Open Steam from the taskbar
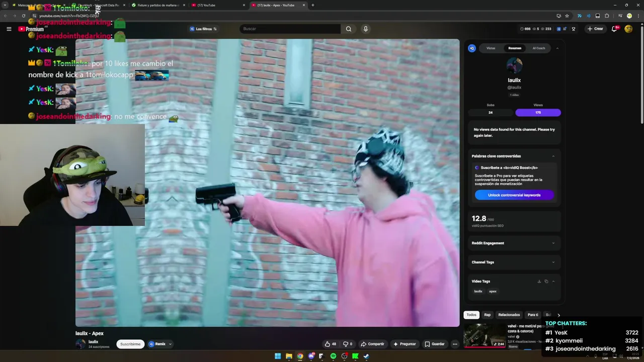This screenshot has width=644, height=362. pos(366,356)
